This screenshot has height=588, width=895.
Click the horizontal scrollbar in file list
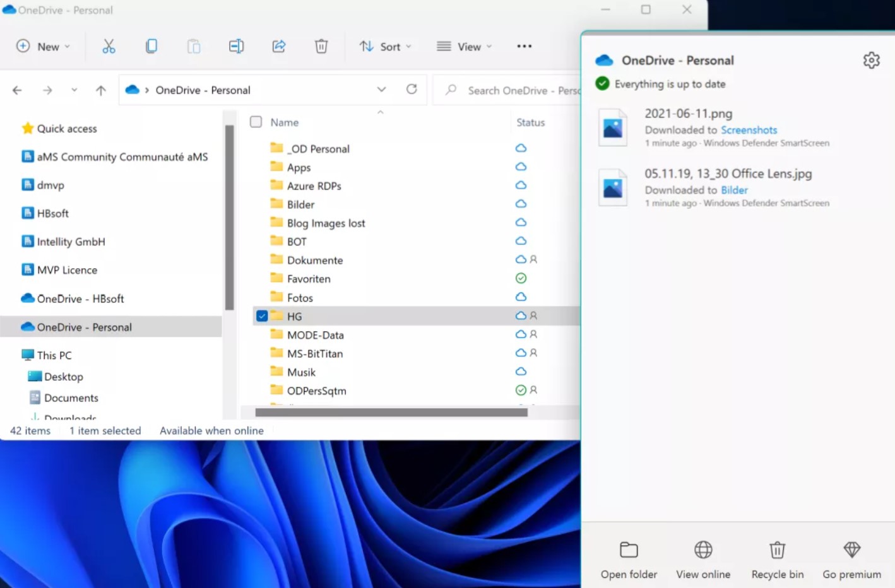click(x=391, y=413)
